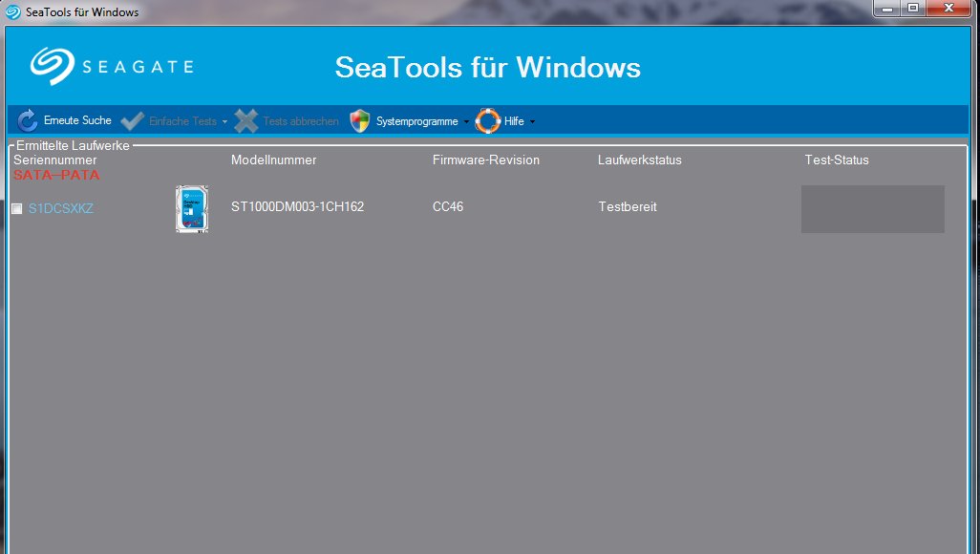Viewport: 980px width, 554px height.
Task: Click SeaTools app icon in title bar
Action: (12, 11)
